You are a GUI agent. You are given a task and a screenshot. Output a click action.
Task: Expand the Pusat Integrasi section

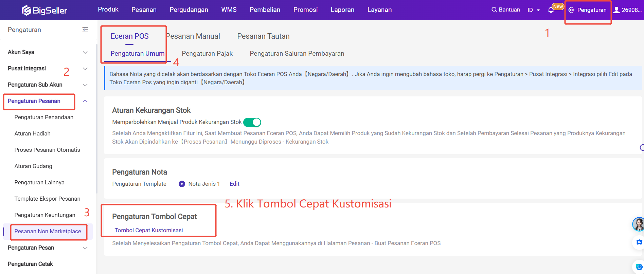click(x=85, y=69)
